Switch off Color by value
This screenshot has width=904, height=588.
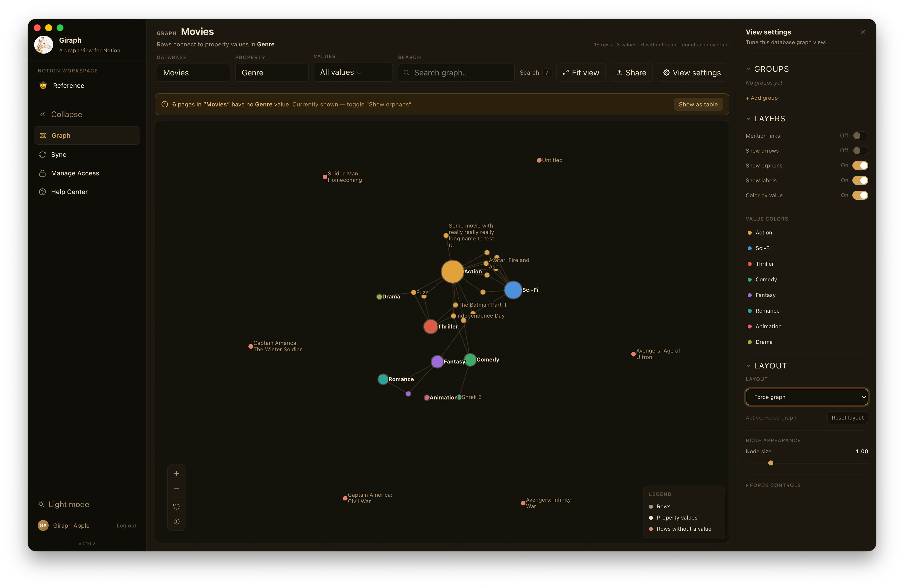point(860,195)
